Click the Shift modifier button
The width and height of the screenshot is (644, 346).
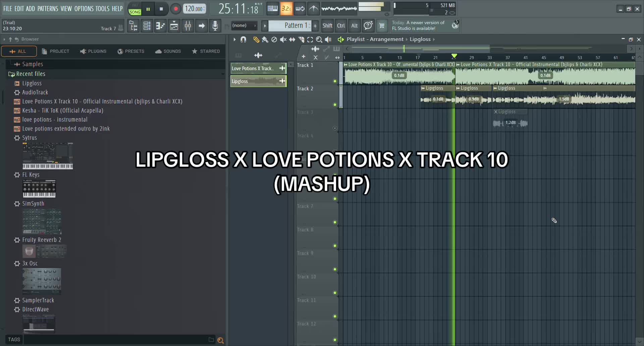coord(327,25)
